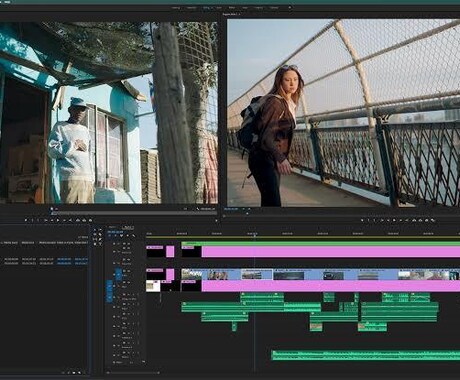Click the Source monitor zoom scroll bar
This screenshot has width=460, height=380.
(133, 213)
